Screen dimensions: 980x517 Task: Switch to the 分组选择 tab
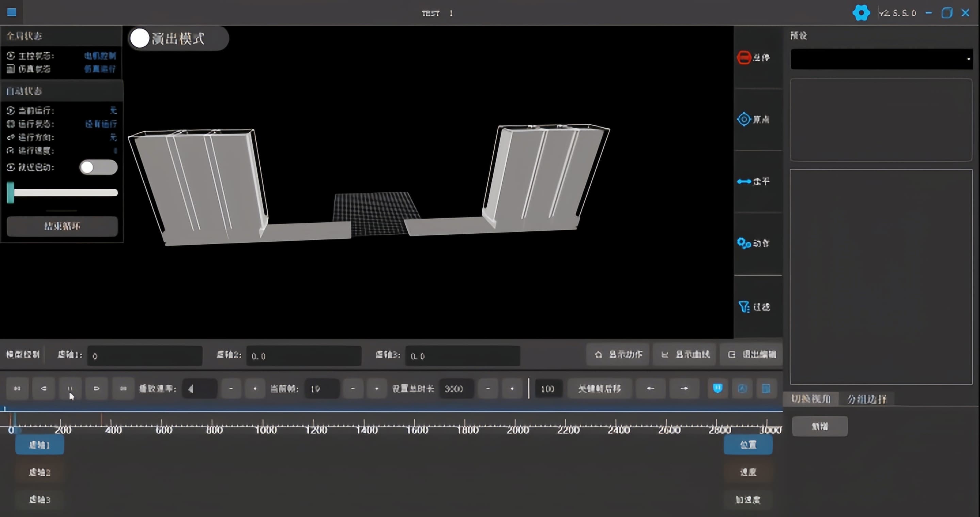866,399
